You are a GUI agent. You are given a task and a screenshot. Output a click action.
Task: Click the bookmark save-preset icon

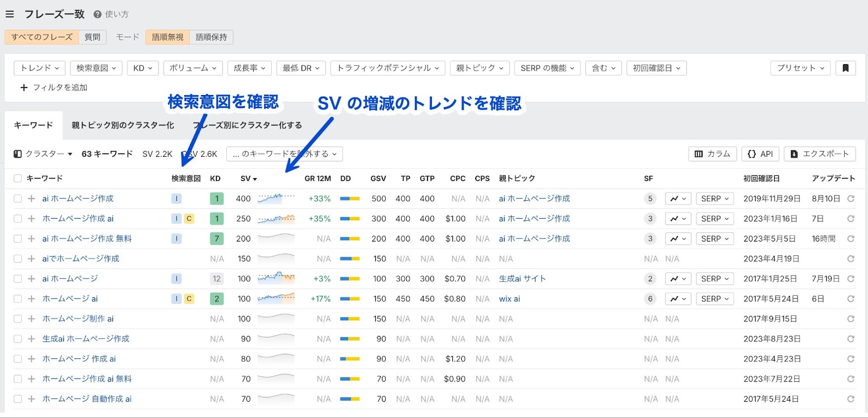pyautogui.click(x=845, y=68)
